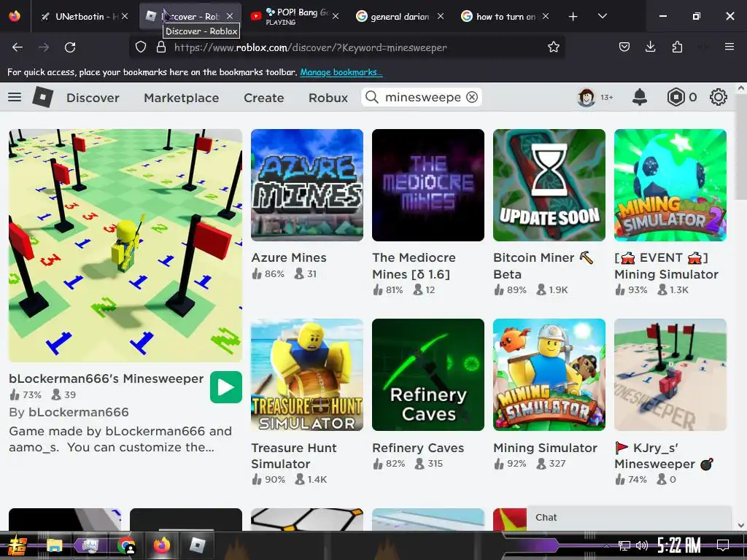Click the Refinery Caves title link
747x560 pixels.
point(418,448)
